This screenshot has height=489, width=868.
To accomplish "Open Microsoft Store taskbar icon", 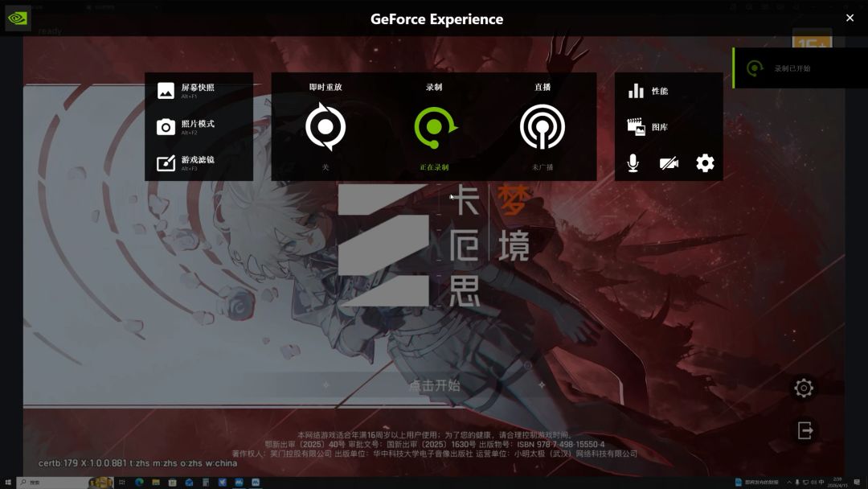I will [x=172, y=483].
